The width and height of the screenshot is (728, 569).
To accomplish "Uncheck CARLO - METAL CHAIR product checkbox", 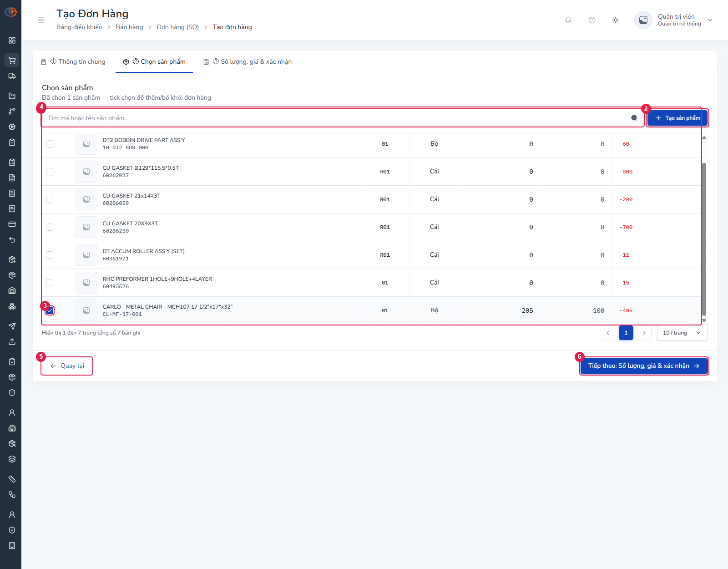I will pos(50,310).
